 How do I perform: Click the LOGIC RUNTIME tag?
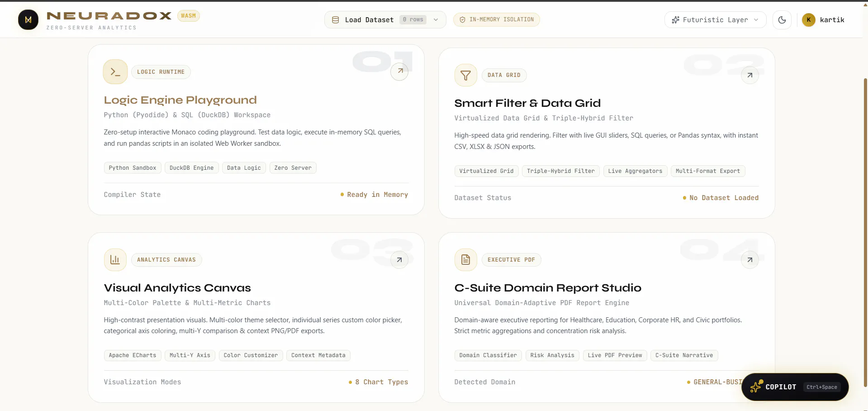[x=161, y=72]
